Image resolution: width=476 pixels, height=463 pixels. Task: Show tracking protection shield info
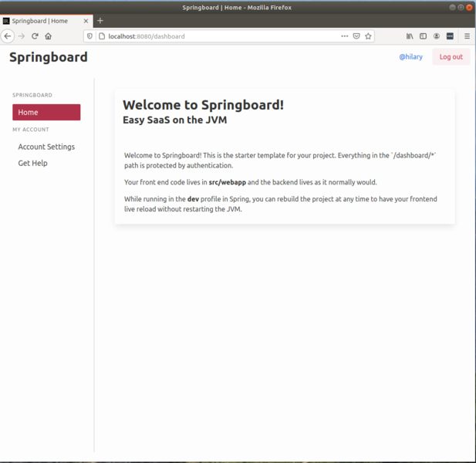89,36
